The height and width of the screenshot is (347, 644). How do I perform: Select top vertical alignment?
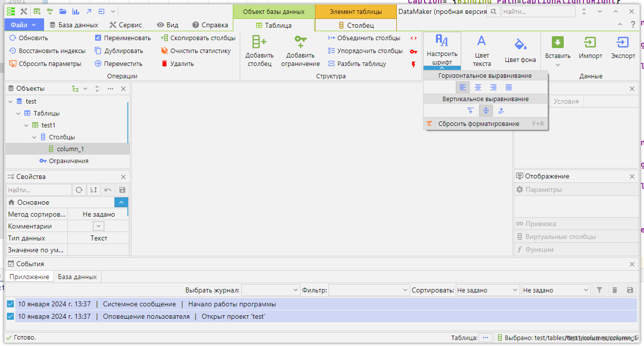(x=471, y=111)
